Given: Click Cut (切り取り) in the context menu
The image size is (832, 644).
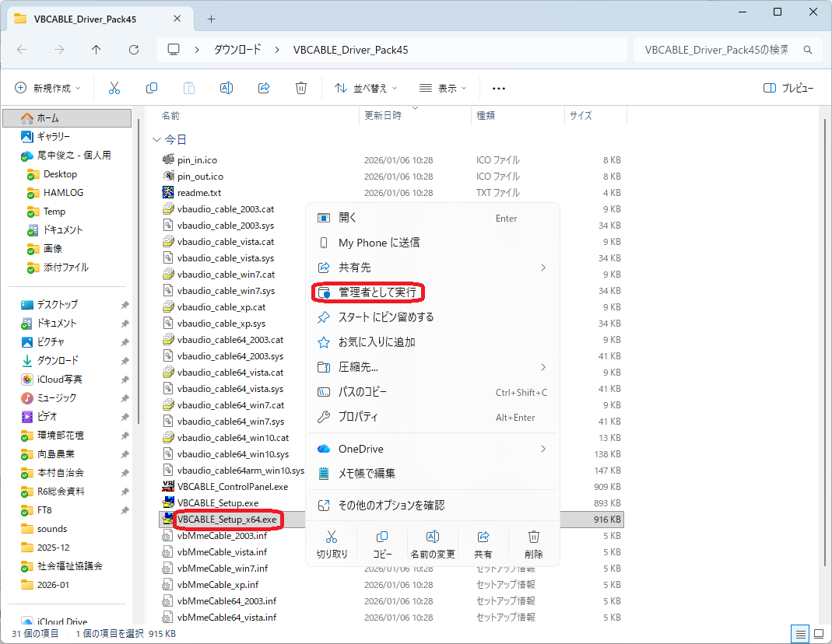Looking at the screenshot, I should pos(332,544).
